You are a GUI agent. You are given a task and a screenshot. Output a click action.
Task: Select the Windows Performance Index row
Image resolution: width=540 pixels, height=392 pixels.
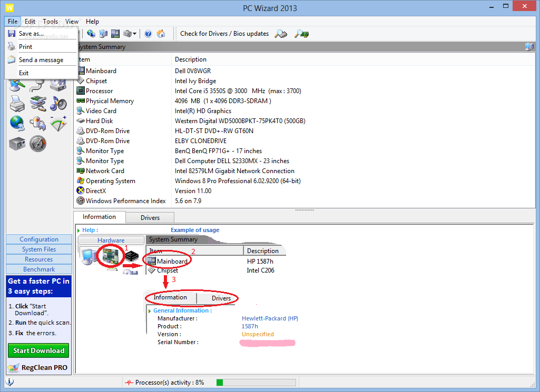[305, 200]
